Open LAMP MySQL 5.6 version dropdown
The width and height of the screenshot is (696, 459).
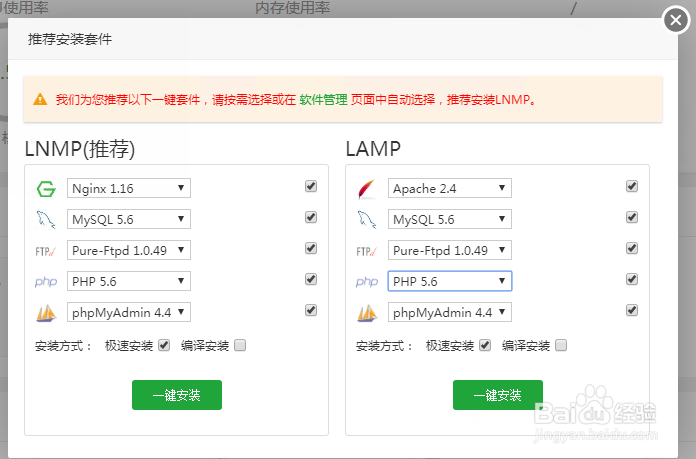pyautogui.click(x=450, y=219)
